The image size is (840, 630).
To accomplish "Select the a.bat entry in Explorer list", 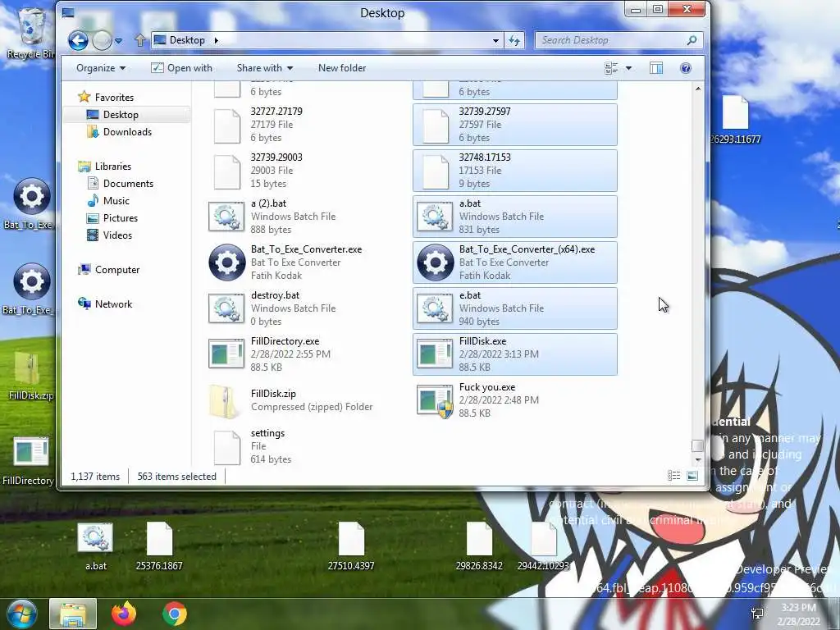I will pos(515,217).
